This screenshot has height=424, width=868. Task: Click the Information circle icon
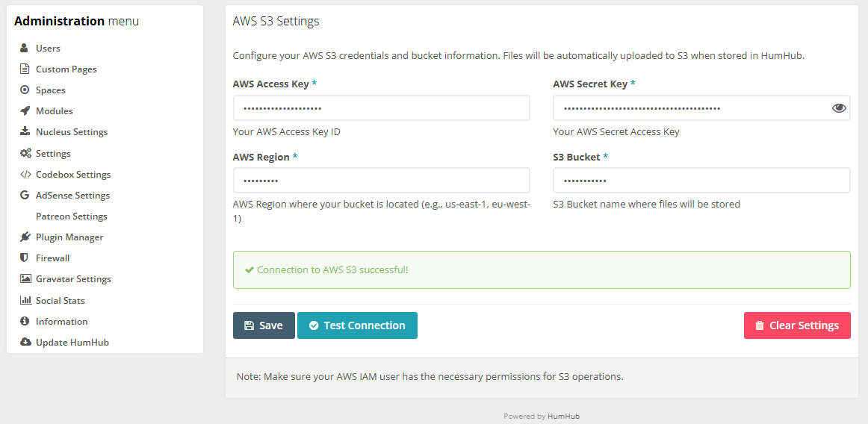25,321
